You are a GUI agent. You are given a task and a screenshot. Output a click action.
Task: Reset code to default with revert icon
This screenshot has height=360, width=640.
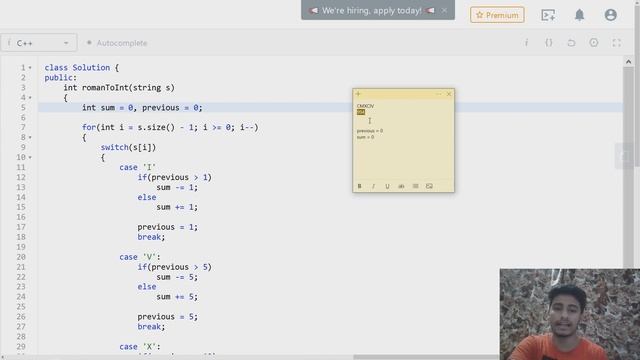pyautogui.click(x=571, y=42)
